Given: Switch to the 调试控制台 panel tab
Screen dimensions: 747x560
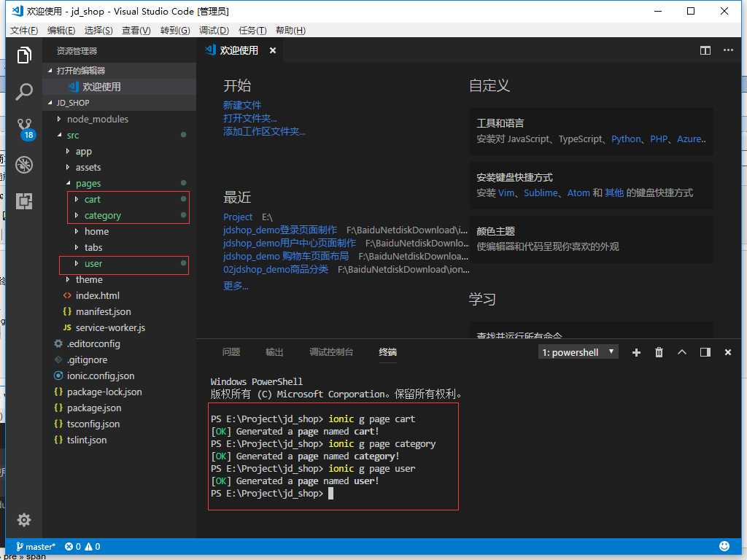Looking at the screenshot, I should coord(331,352).
